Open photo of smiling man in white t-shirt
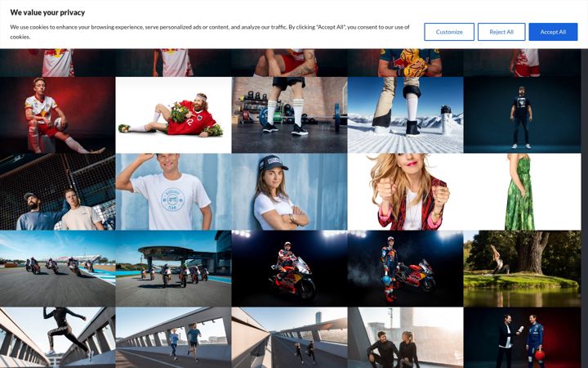The width and height of the screenshot is (588, 368). pyautogui.click(x=173, y=191)
